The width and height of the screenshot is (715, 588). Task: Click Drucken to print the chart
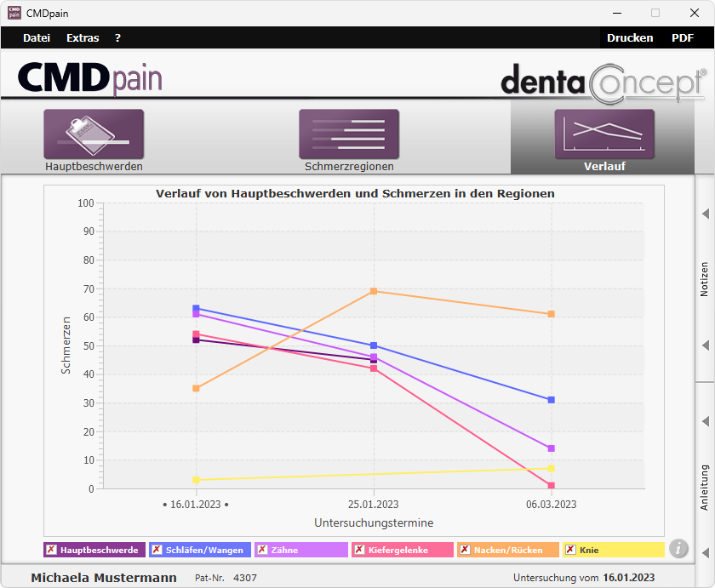click(x=630, y=37)
